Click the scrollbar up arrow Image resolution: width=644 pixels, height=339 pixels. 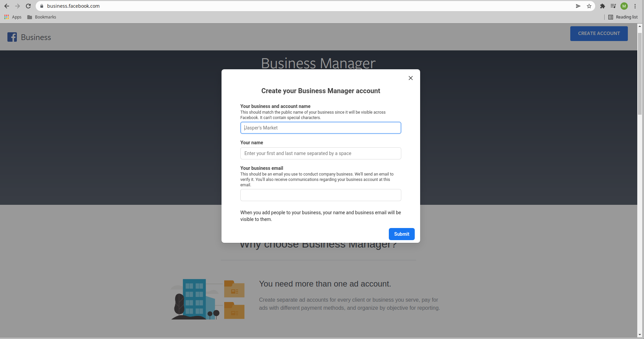[640, 26]
